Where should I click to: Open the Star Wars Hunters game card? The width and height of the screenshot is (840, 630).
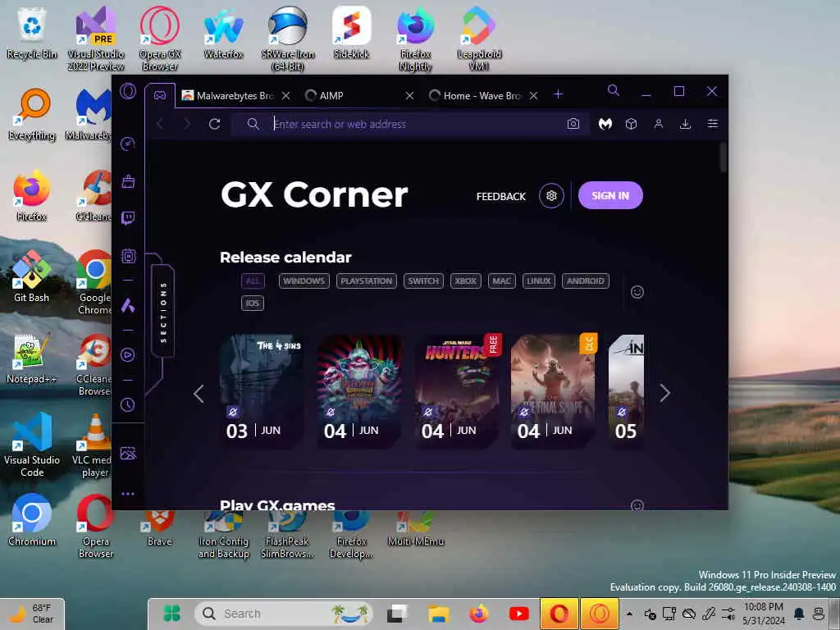tap(456, 391)
